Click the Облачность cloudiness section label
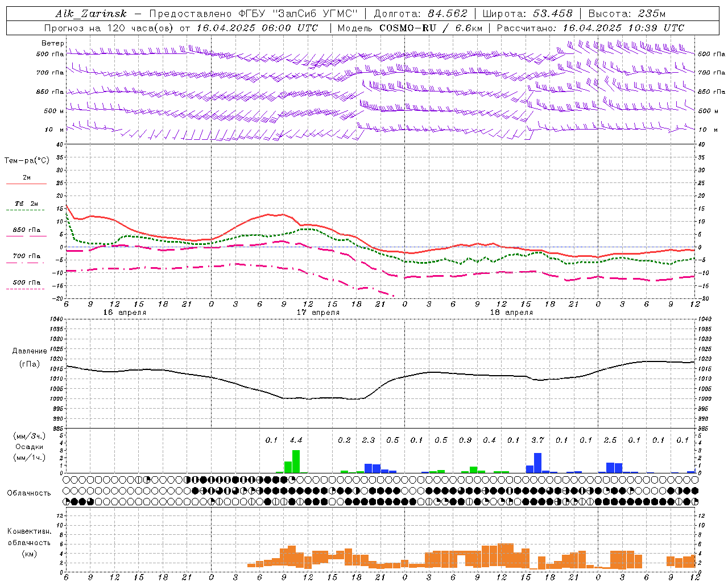 click(x=29, y=493)
